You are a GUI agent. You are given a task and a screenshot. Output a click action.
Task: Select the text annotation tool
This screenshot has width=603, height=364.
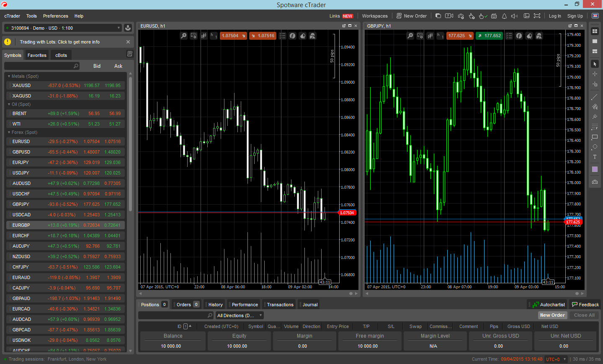coord(594,157)
